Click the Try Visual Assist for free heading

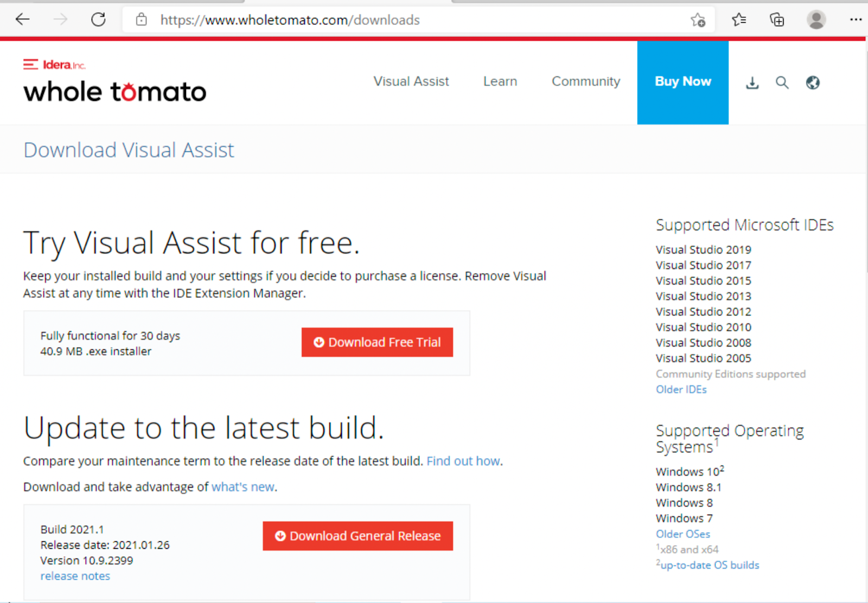pos(192,243)
